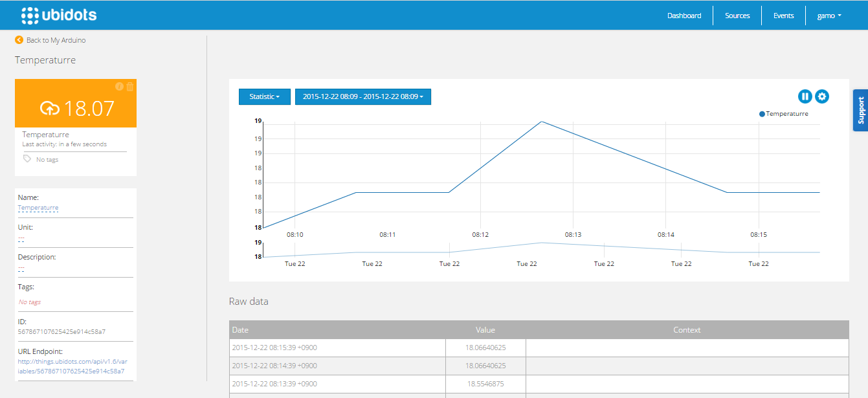Click the Ubidots logo

coord(59,15)
